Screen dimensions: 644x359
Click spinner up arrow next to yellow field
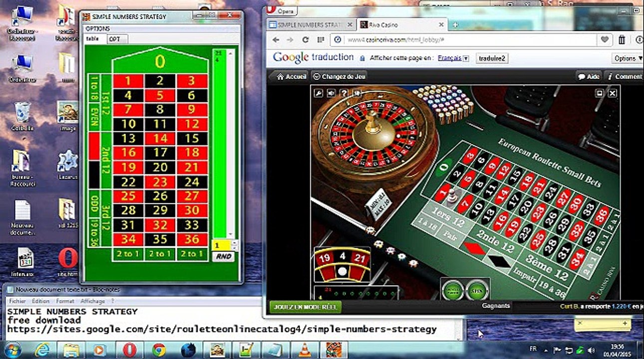click(x=235, y=243)
